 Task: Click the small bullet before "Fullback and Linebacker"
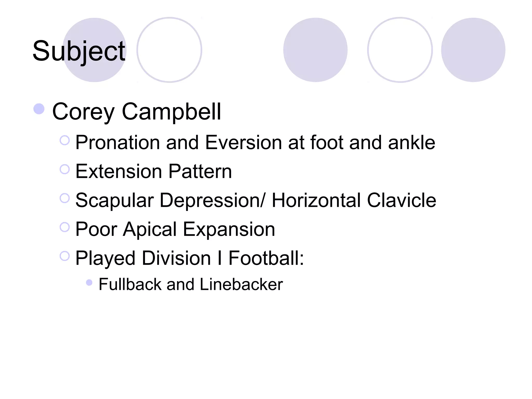click(x=89, y=282)
